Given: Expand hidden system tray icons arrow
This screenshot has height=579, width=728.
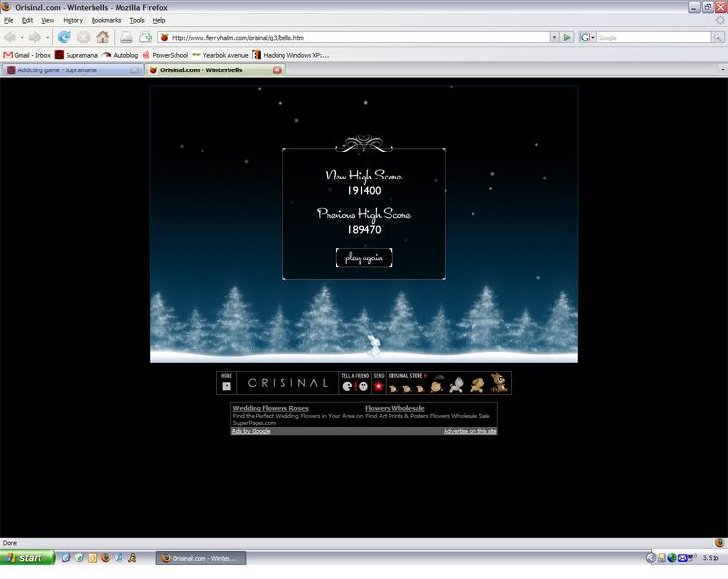Looking at the screenshot, I should pyautogui.click(x=651, y=558).
